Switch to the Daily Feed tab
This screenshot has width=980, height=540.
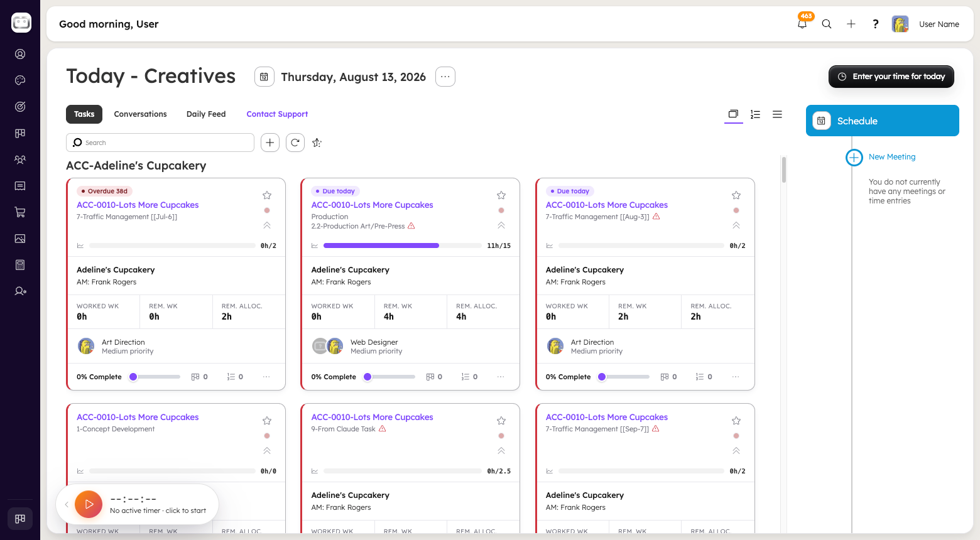coord(206,114)
